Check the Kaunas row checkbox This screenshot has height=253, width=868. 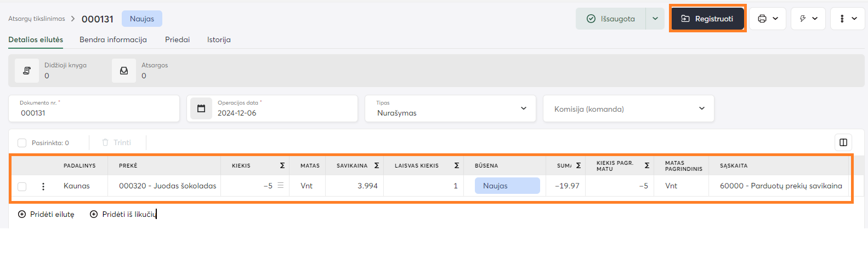point(22,186)
